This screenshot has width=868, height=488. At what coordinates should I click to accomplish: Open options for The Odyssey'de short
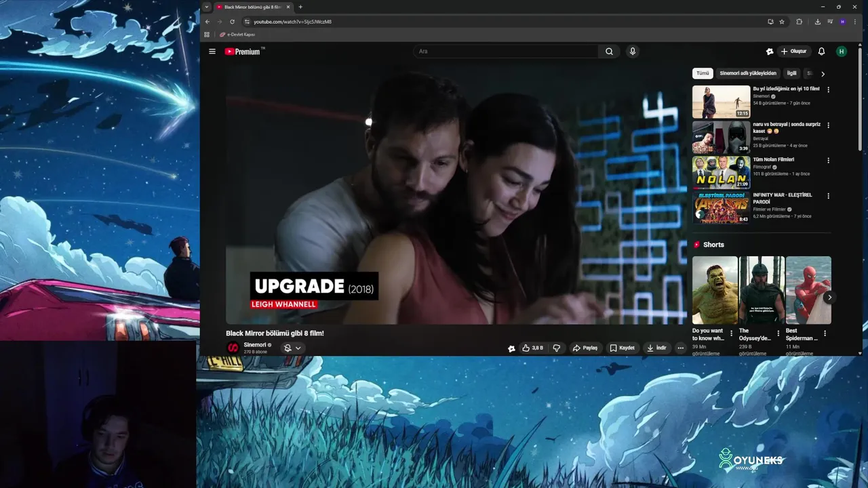pyautogui.click(x=778, y=333)
